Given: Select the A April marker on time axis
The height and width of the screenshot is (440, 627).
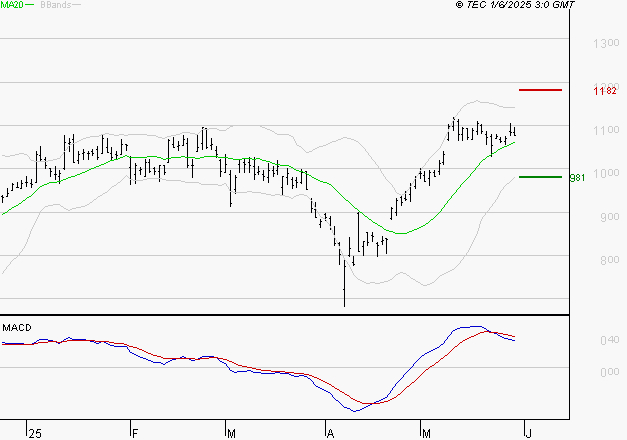Looking at the screenshot, I should coord(329,432).
